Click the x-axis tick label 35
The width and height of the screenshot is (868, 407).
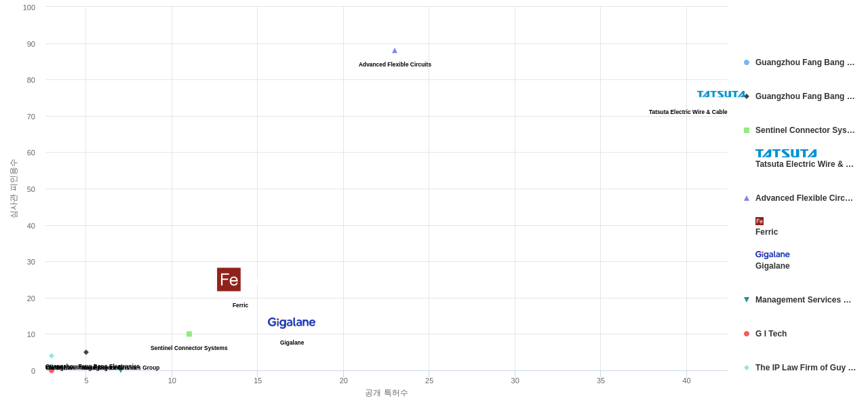pos(601,381)
